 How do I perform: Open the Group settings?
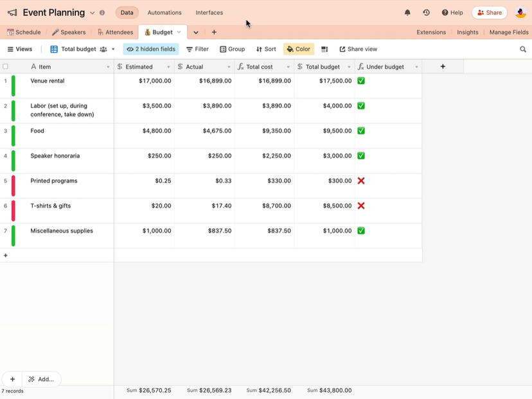pyautogui.click(x=232, y=49)
